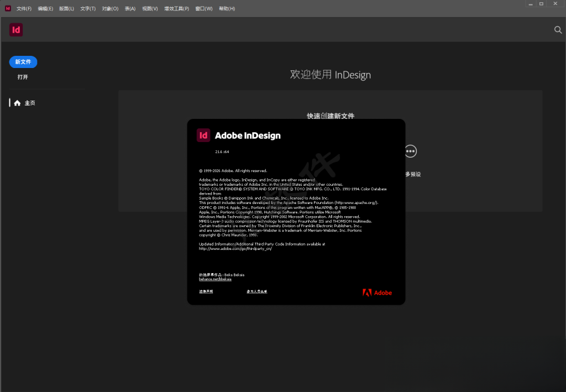Viewport: 566px width, 392px height.
Task: Open the 版面(L) menu
Action: pyautogui.click(x=66, y=9)
